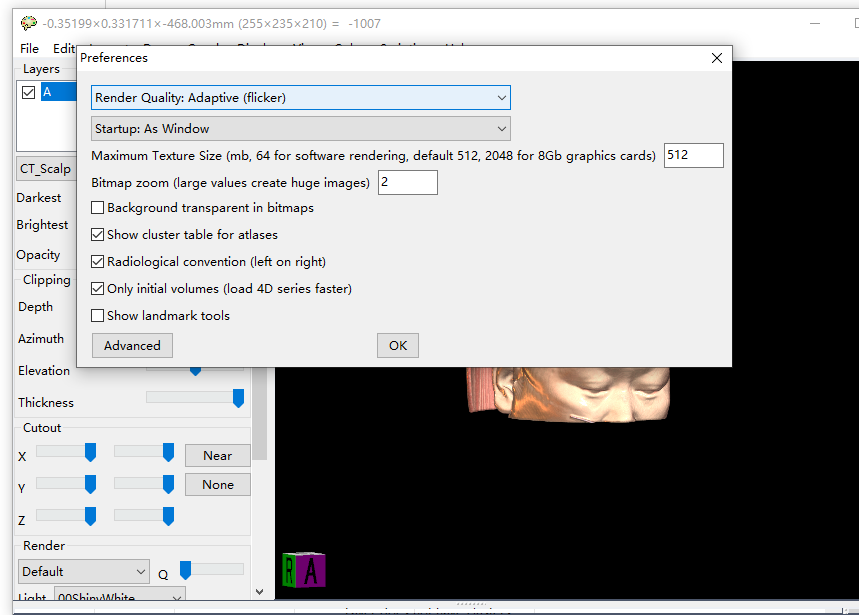This screenshot has width=859, height=615.
Task: Click the Bitmap zoom value field
Action: [x=407, y=183]
